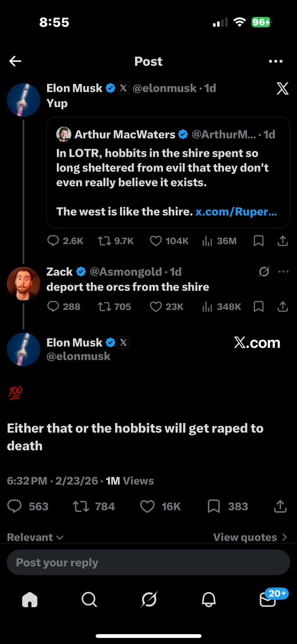Open more options on Zack's reply

(x=283, y=272)
